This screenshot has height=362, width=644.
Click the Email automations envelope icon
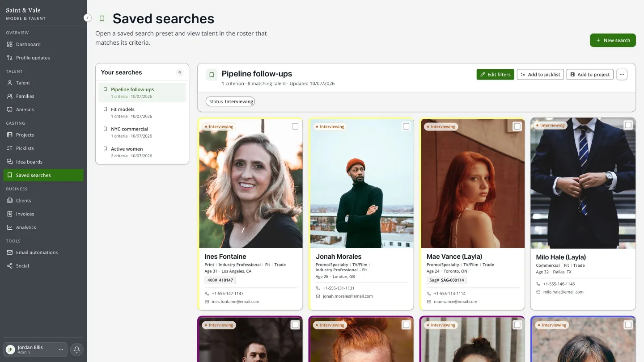(x=10, y=253)
